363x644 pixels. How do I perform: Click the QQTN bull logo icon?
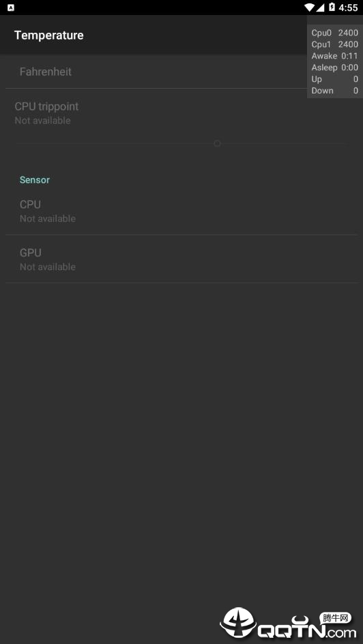[238, 623]
